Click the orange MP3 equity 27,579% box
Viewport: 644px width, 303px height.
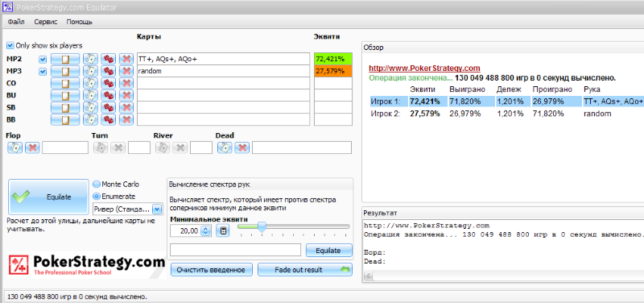pos(333,71)
